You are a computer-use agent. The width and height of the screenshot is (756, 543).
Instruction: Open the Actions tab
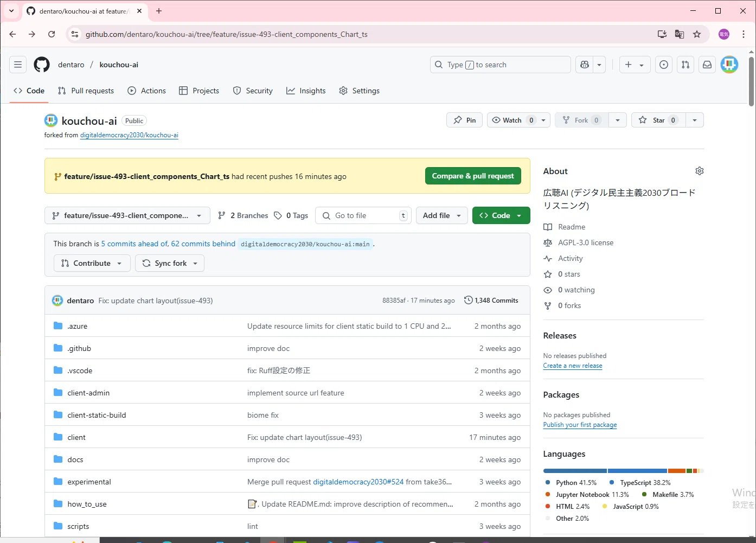[x=147, y=91]
